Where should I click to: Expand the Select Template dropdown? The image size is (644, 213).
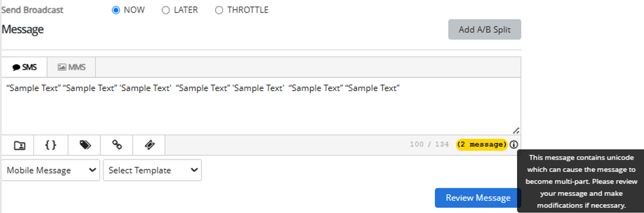pos(152,170)
